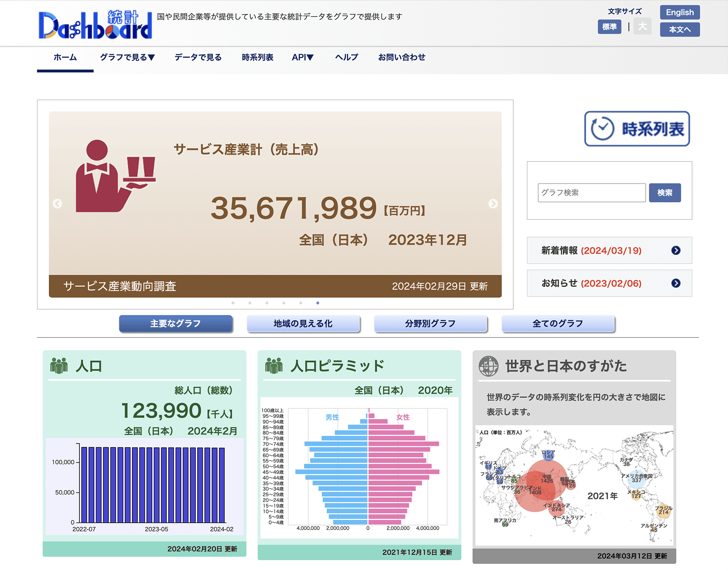The height and width of the screenshot is (571, 728).
Task: Expand the API dropdown menu
Action: (x=302, y=58)
